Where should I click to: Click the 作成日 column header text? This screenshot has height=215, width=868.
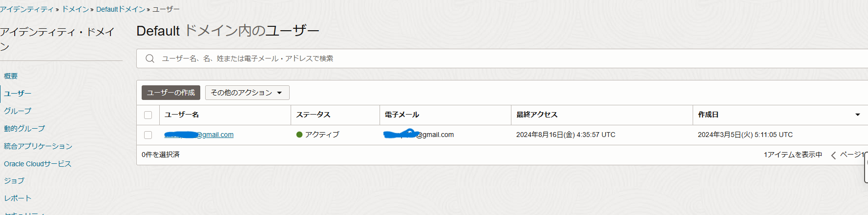[708, 115]
